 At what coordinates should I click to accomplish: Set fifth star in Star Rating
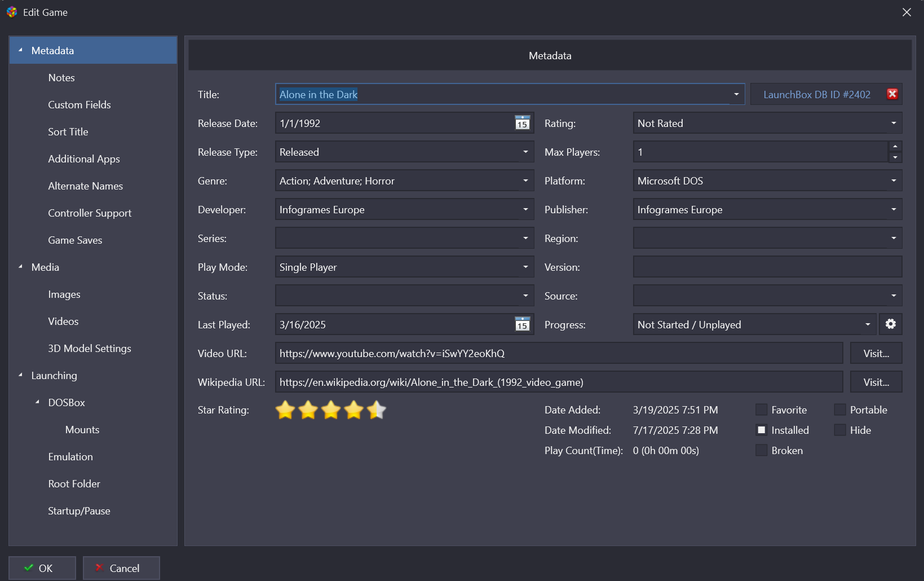tap(377, 410)
